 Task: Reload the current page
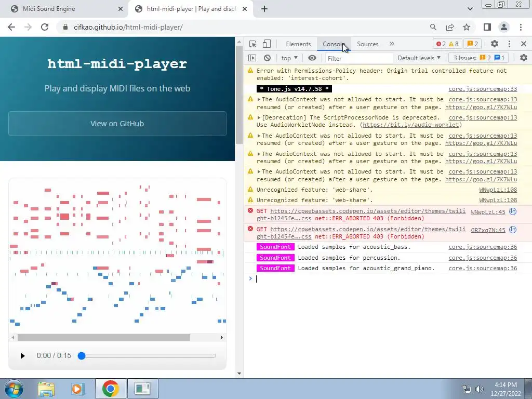45,27
